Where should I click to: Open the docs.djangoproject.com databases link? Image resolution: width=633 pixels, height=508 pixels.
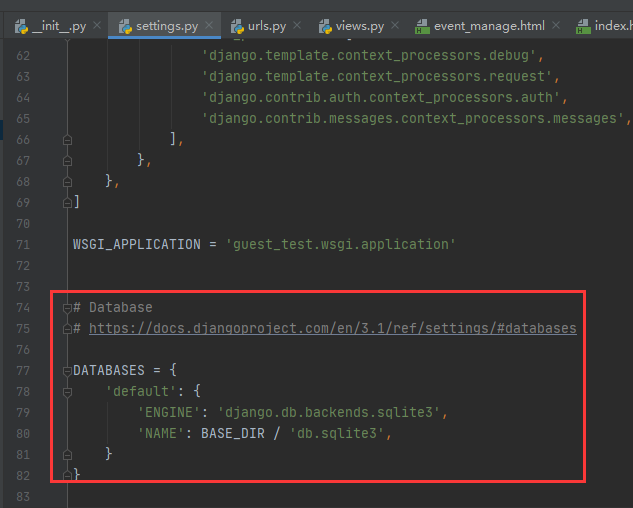coord(333,328)
